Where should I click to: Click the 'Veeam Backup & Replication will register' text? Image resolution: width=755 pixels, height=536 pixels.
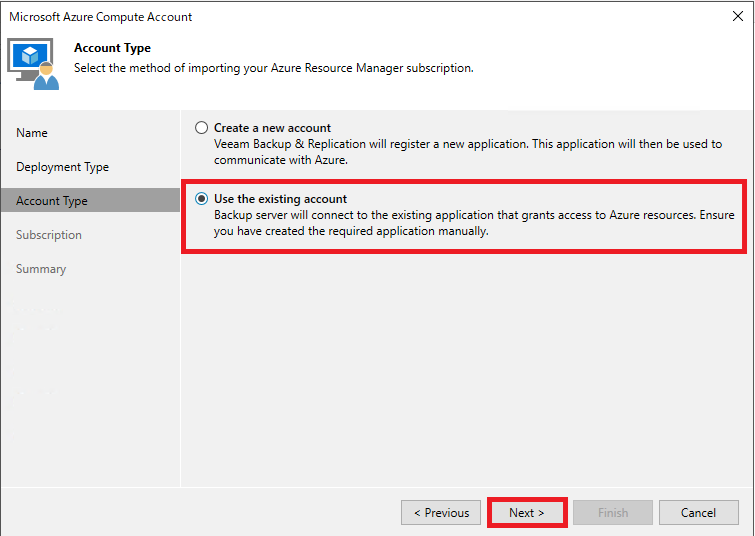(468, 152)
